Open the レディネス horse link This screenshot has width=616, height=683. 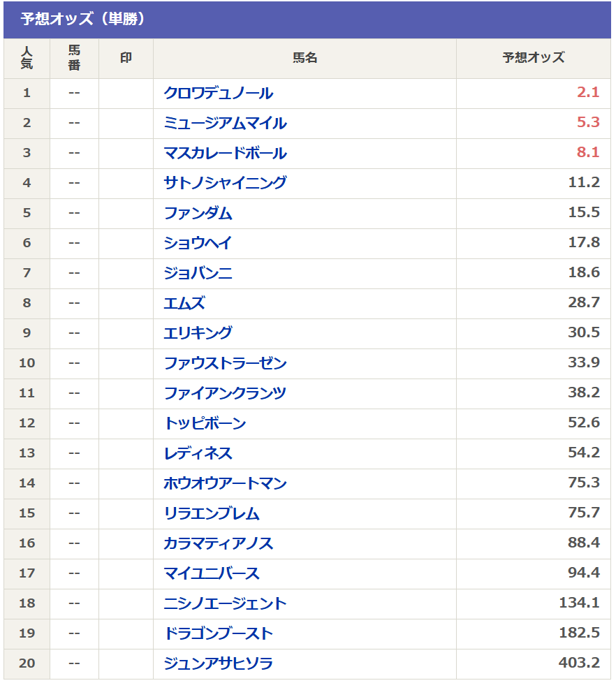click(198, 454)
